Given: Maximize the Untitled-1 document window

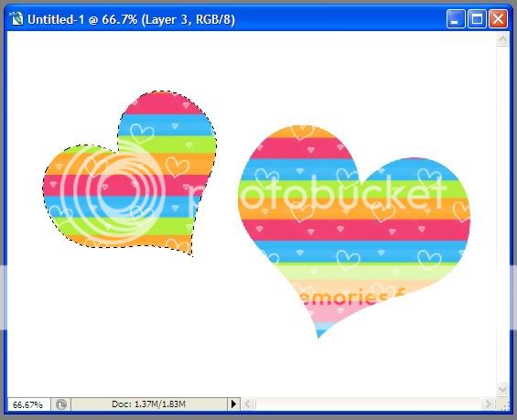Looking at the screenshot, I should point(477,19).
